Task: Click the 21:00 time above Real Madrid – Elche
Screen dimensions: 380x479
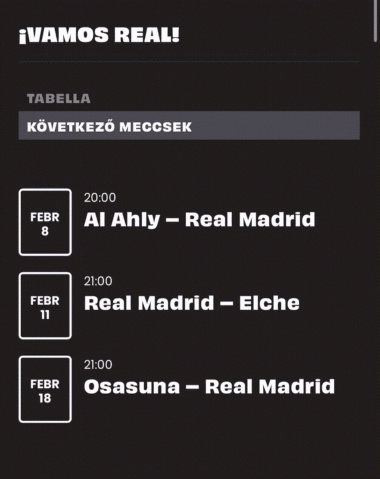Action: [98, 281]
